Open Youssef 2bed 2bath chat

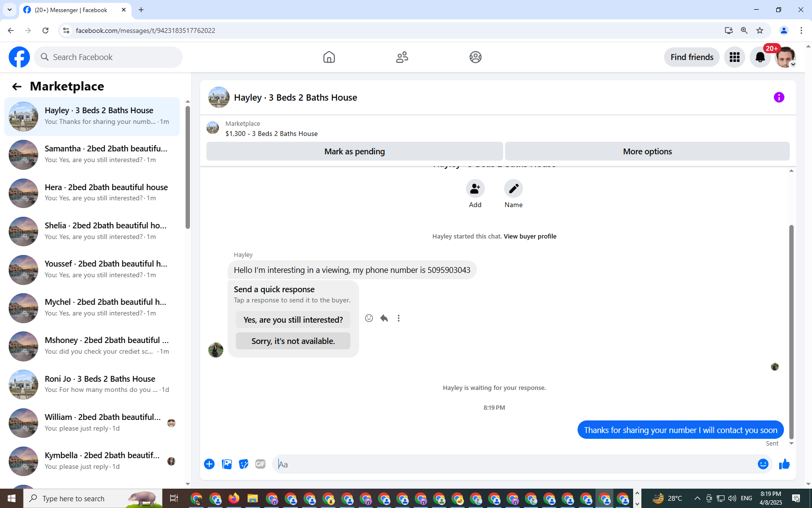92,270
